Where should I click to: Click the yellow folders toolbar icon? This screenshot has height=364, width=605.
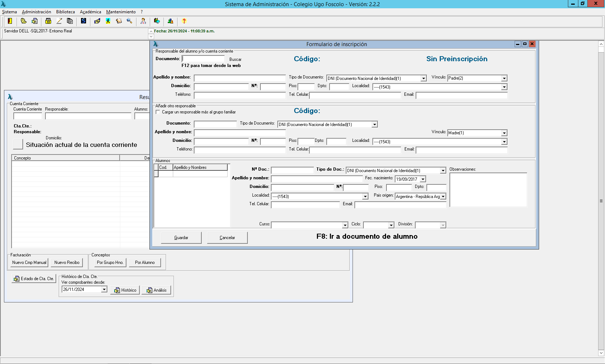pos(24,21)
